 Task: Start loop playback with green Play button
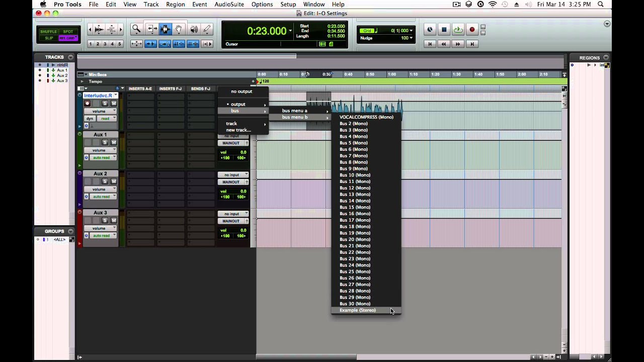(458, 30)
